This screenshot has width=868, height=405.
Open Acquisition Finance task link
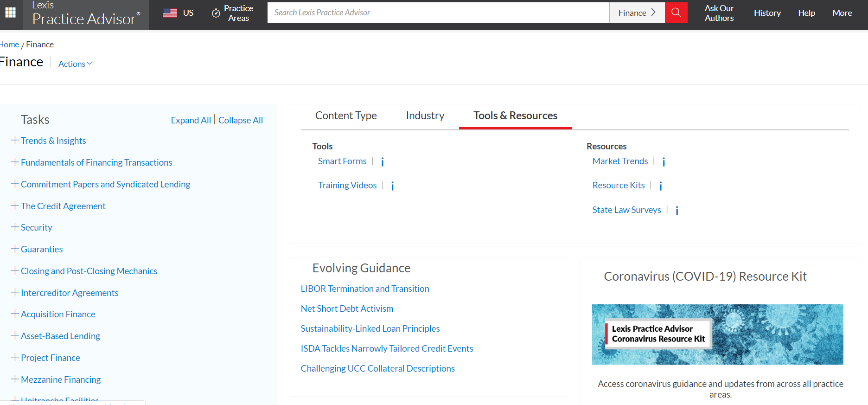point(58,314)
